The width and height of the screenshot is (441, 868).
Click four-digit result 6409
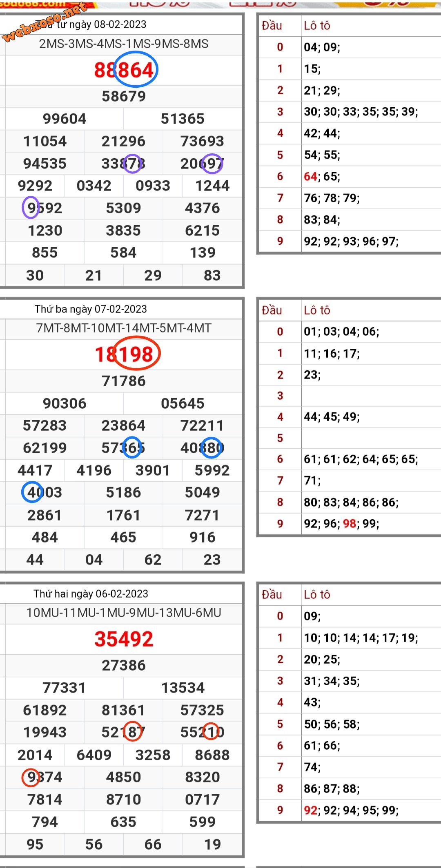94,755
